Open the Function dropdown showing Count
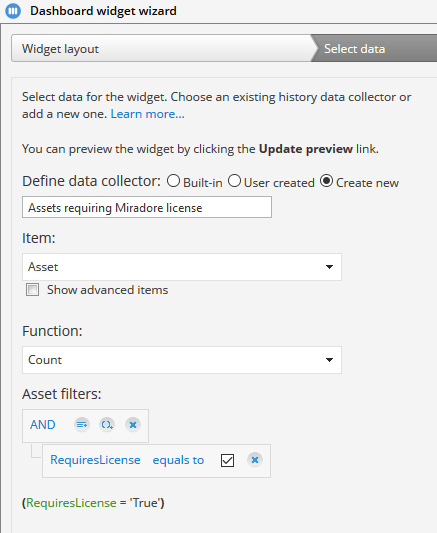This screenshot has width=437, height=533. click(x=182, y=360)
